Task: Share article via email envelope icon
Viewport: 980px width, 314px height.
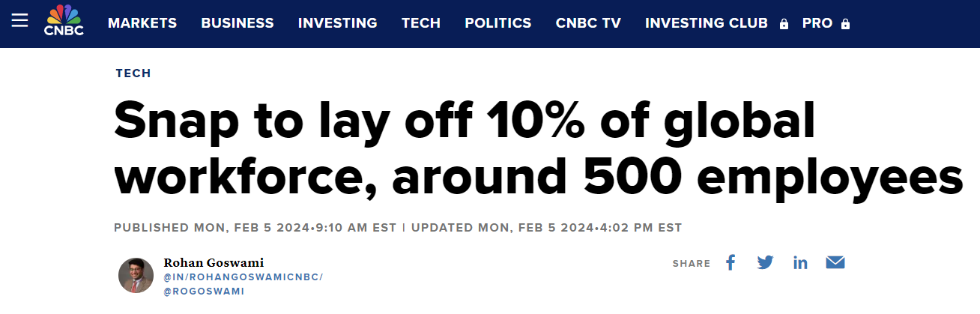Action: (x=835, y=262)
